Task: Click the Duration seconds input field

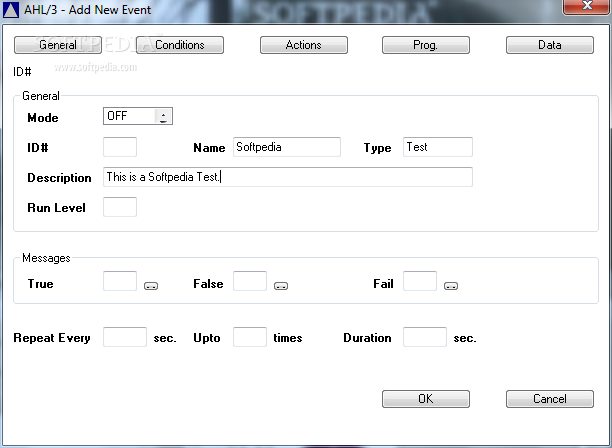Action: [x=425, y=337]
